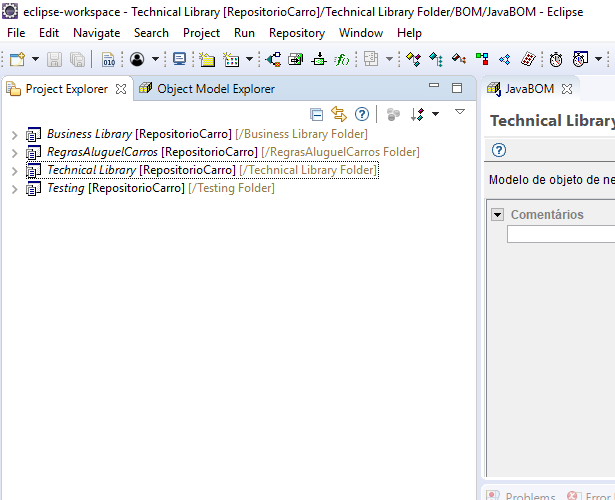
Task: Click the sort arrow icon in Project Explorer
Action: click(x=417, y=114)
